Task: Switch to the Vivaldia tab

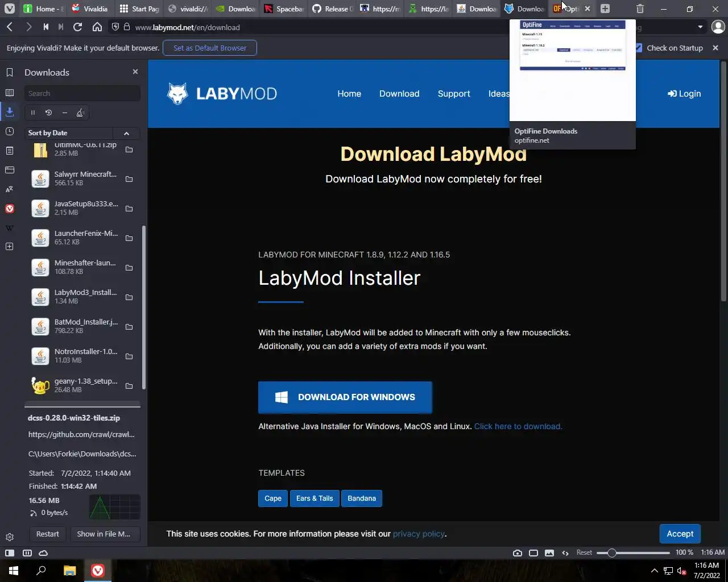Action: coord(90,9)
